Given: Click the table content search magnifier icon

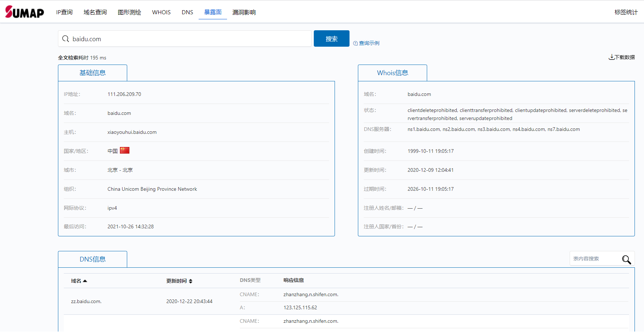Looking at the screenshot, I should [626, 259].
